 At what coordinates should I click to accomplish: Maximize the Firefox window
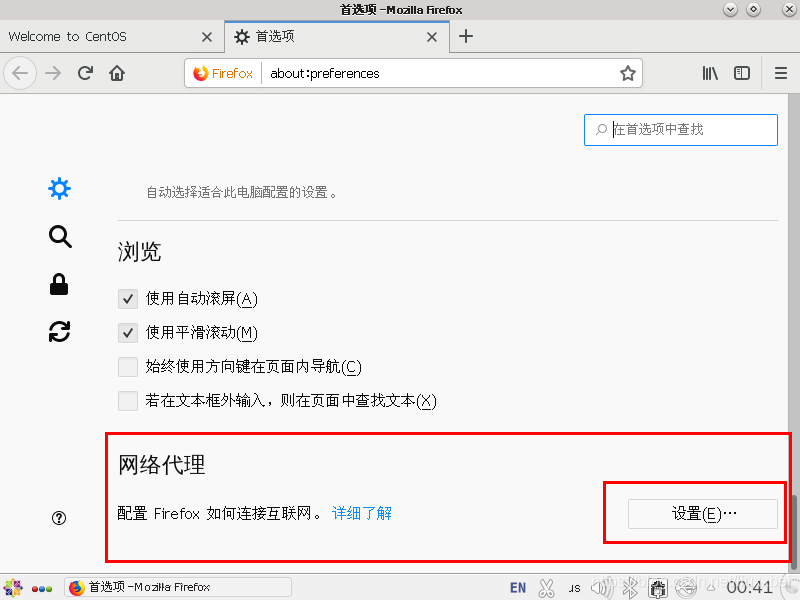pos(753,9)
